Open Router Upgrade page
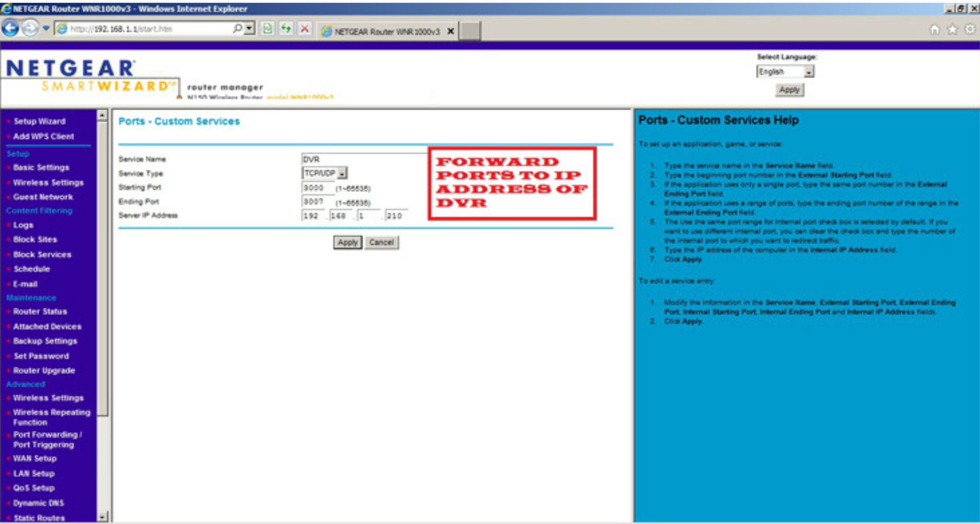The width and height of the screenshot is (980, 524). (x=44, y=370)
